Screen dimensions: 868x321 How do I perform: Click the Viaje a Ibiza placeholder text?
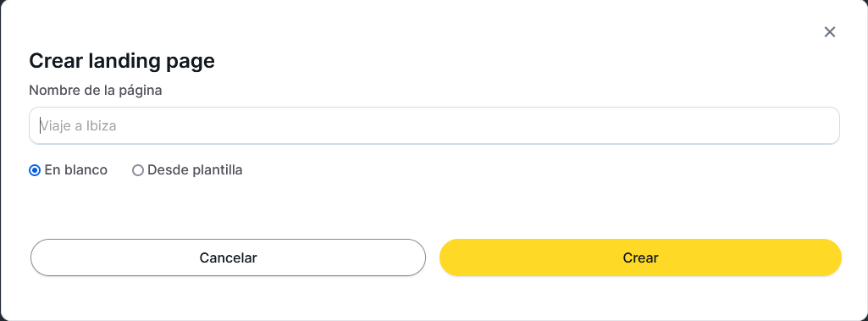[78, 125]
